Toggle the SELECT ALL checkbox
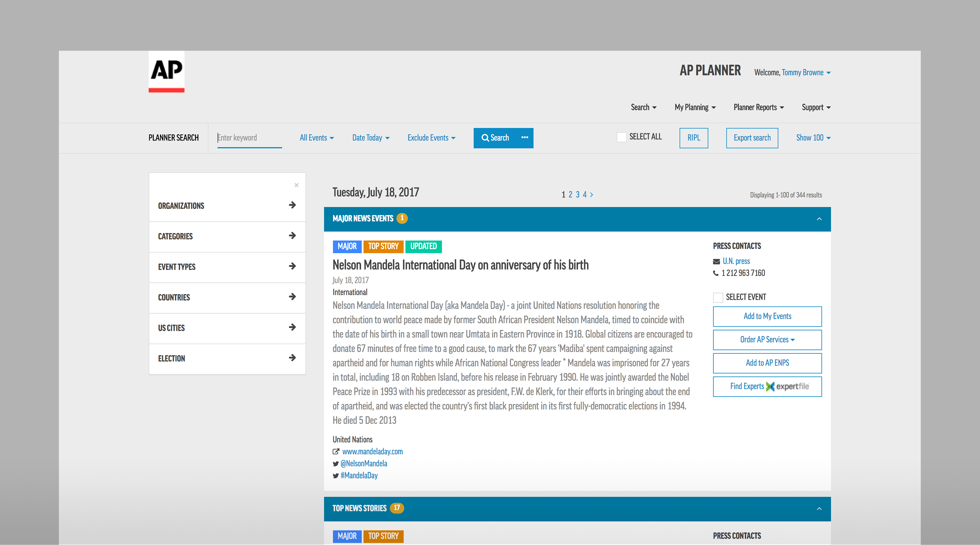 (x=622, y=138)
